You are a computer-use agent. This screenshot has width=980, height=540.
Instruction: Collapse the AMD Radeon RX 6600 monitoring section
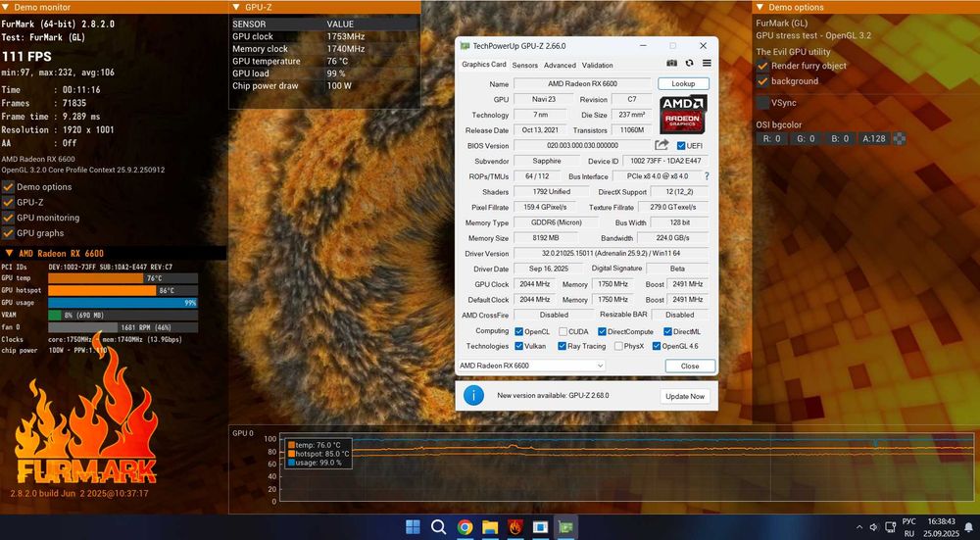click(10, 253)
